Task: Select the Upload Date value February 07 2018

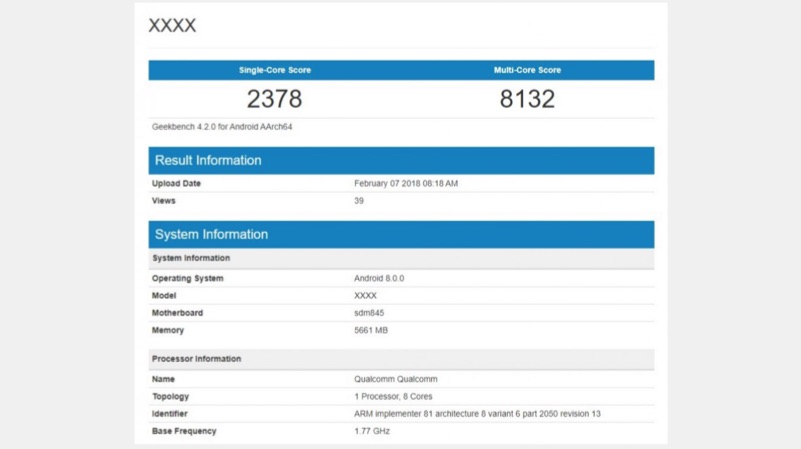Action: tap(406, 184)
